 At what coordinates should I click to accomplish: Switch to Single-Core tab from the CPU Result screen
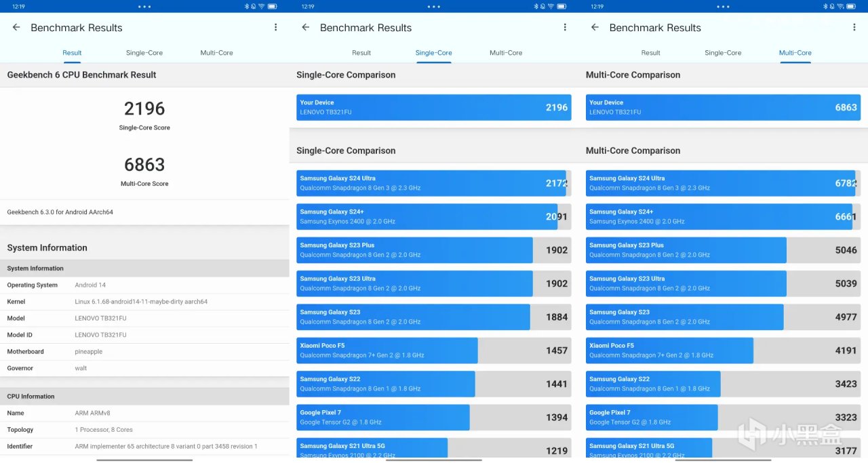(144, 53)
